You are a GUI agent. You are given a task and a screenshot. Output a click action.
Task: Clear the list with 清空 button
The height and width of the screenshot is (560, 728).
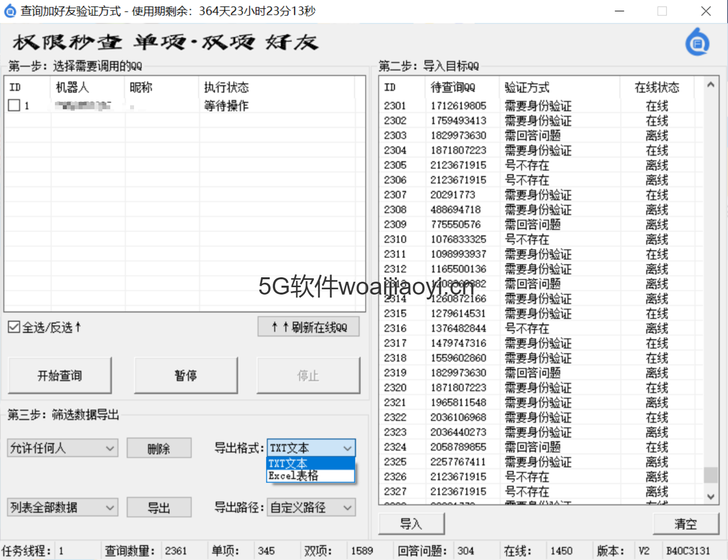685,524
